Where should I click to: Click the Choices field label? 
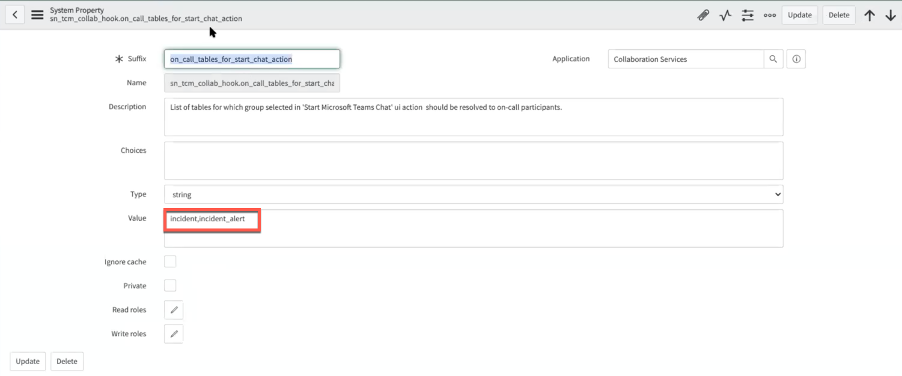pos(133,151)
